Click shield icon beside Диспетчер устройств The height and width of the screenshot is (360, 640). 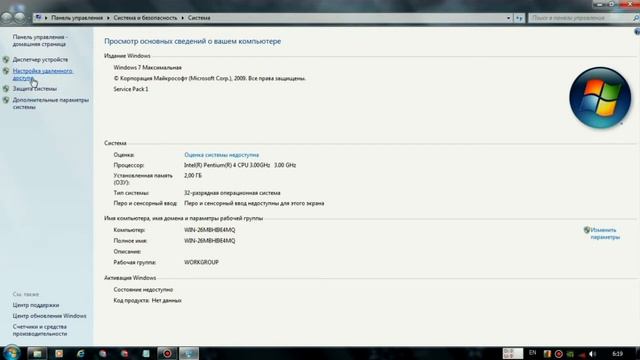click(6, 60)
